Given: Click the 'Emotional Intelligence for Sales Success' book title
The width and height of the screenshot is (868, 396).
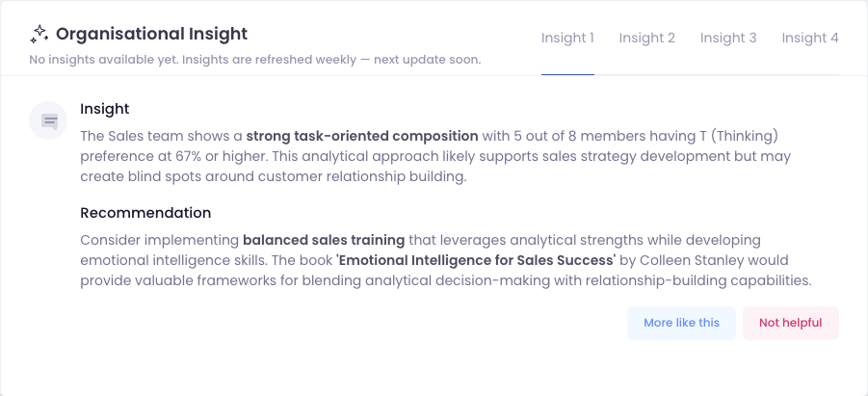Looking at the screenshot, I should point(476,260).
